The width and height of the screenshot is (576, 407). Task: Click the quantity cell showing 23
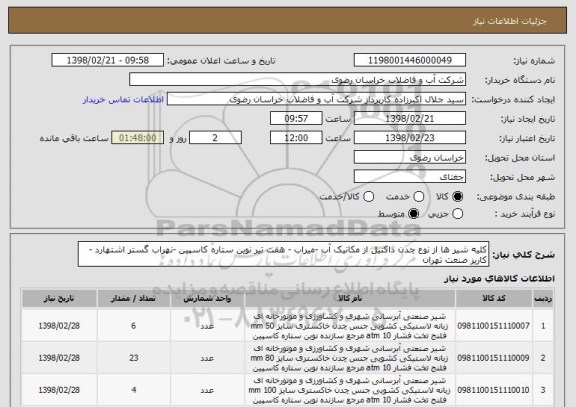point(133,358)
